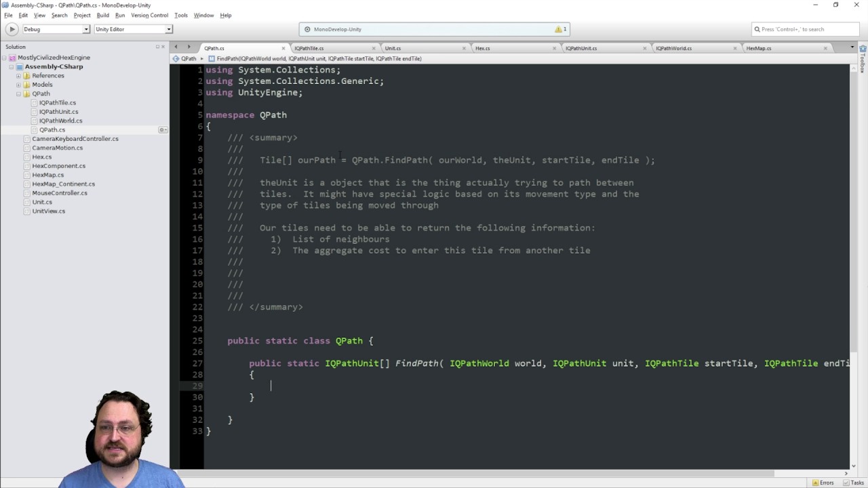Close the IQPathUnit.cs tab
The height and width of the screenshot is (488, 868).
pos(644,48)
